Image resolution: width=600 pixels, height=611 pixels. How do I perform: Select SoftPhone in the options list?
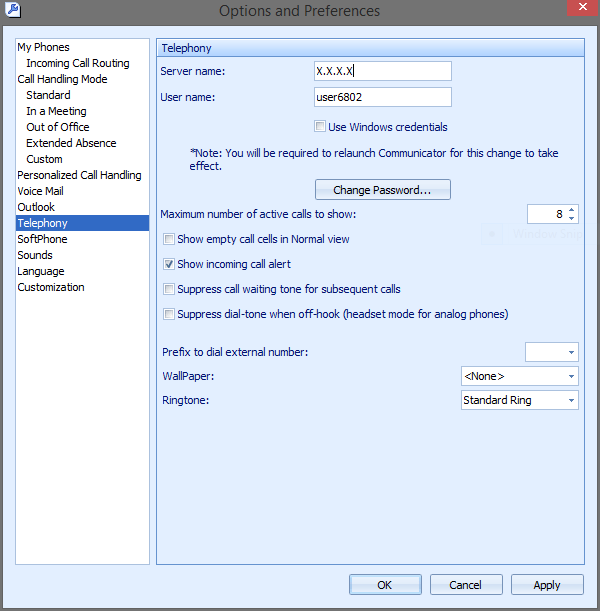(x=41, y=239)
